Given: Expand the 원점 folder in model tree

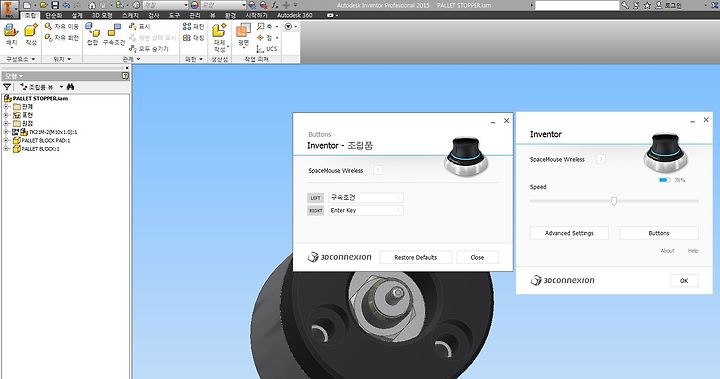Looking at the screenshot, I should (x=6, y=123).
